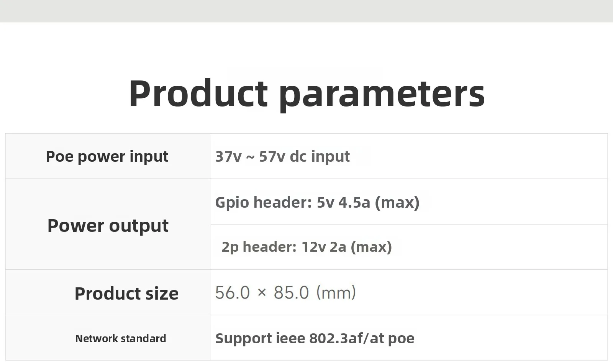Screen dimensions: 613x364
Task: Select the "Power output" label cell
Action: point(108,225)
